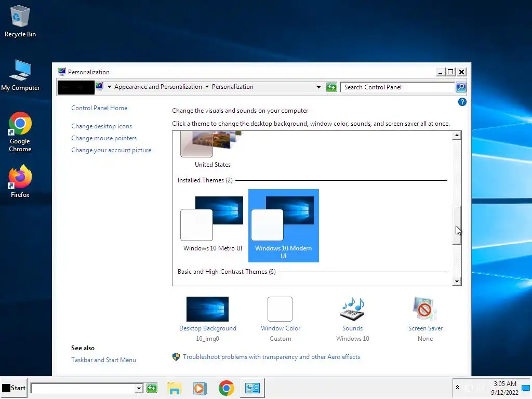This screenshot has height=399, width=532.
Task: Open the Screen Saver icon
Action: pos(425,309)
